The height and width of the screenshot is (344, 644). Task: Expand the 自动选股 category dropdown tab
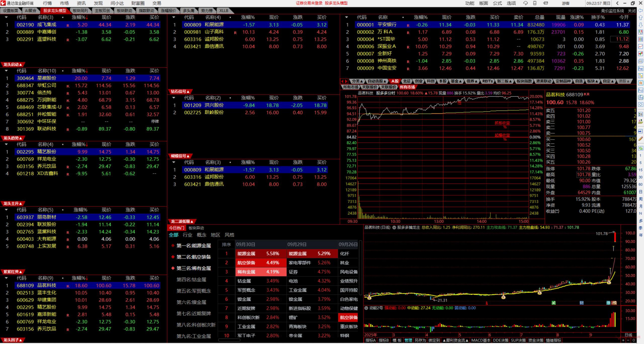coord(377,81)
